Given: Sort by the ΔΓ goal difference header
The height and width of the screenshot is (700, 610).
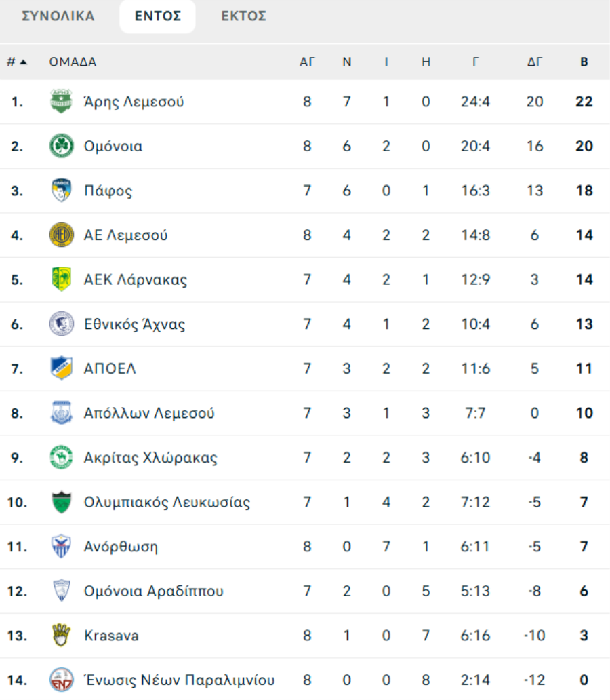Looking at the screenshot, I should point(535,62).
